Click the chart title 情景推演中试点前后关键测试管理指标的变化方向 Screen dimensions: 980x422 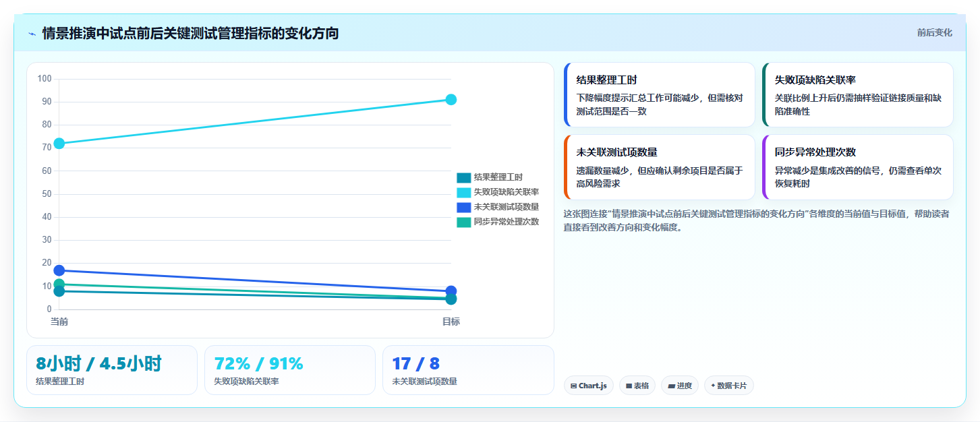[x=190, y=33]
